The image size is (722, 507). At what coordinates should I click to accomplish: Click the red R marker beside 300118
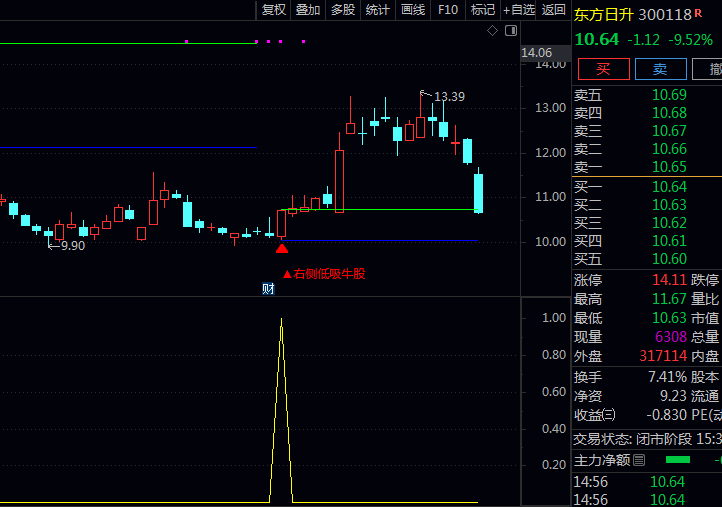tap(699, 13)
